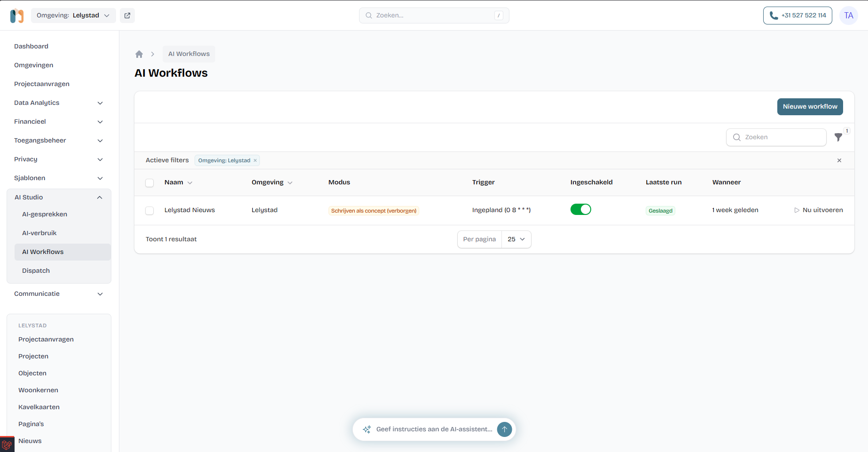Open environment in new tab icon
The height and width of the screenshot is (452, 868).
tap(127, 16)
